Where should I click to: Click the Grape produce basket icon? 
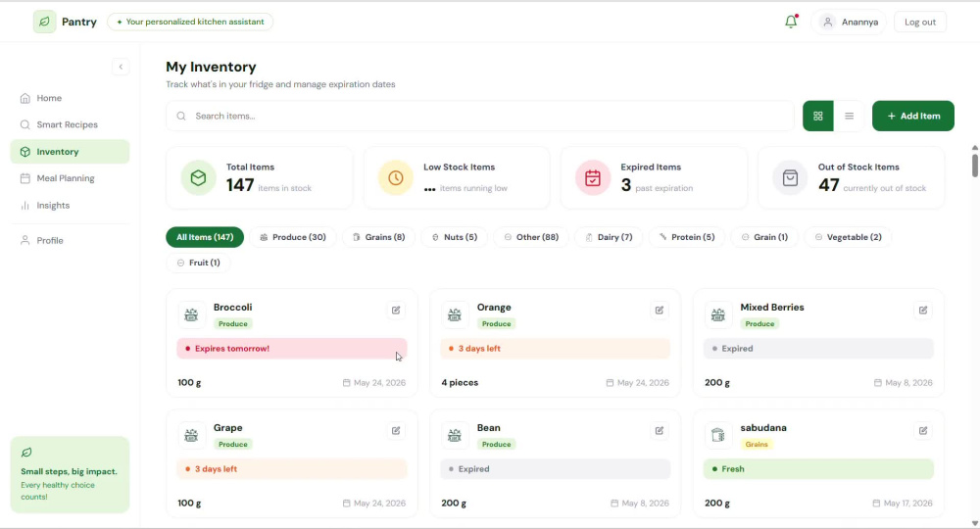[x=191, y=435]
